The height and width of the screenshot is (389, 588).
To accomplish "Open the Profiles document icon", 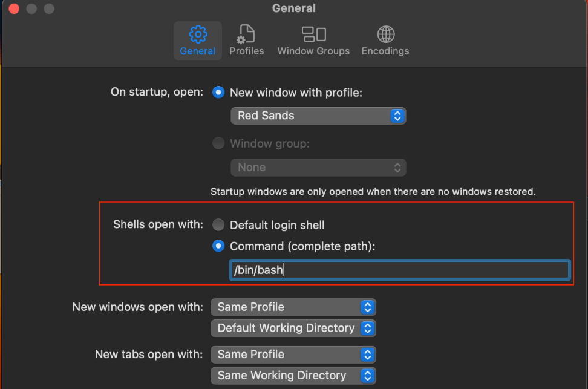I will pos(246,34).
